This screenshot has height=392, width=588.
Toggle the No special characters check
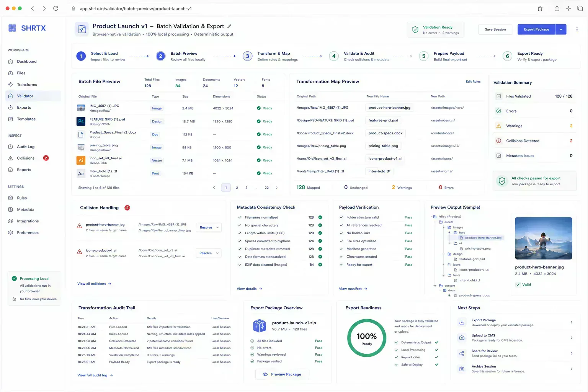pos(240,225)
